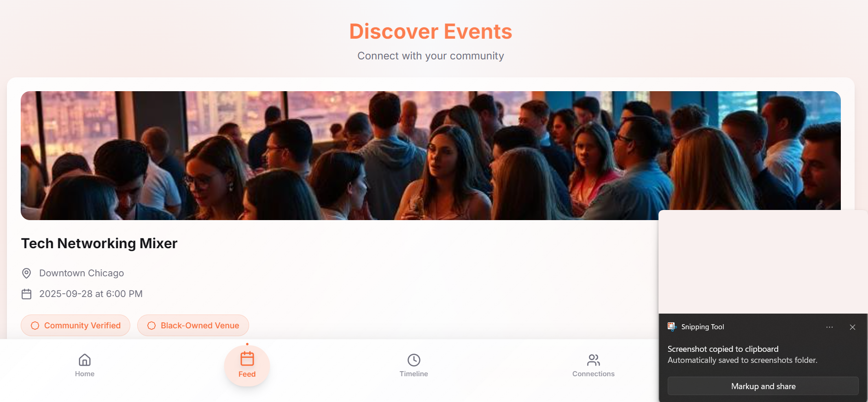Click the Markup and share button
868x402 pixels.
pos(763,386)
